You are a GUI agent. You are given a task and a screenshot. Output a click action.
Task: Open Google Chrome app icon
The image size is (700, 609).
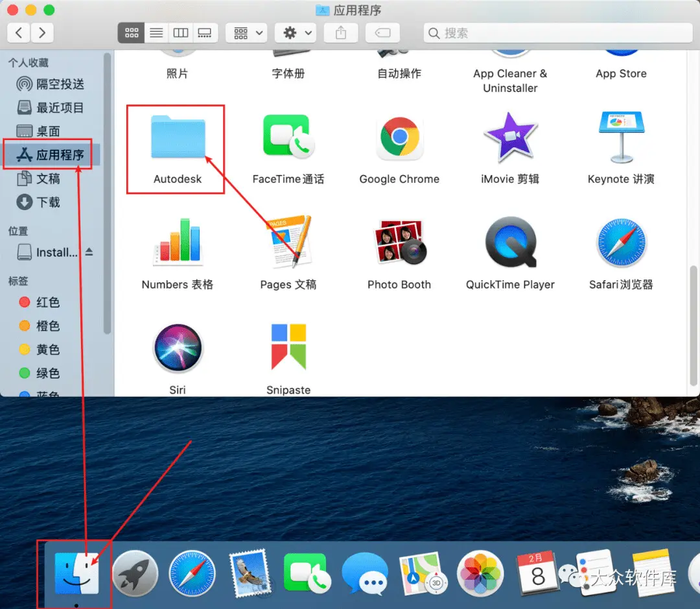399,137
